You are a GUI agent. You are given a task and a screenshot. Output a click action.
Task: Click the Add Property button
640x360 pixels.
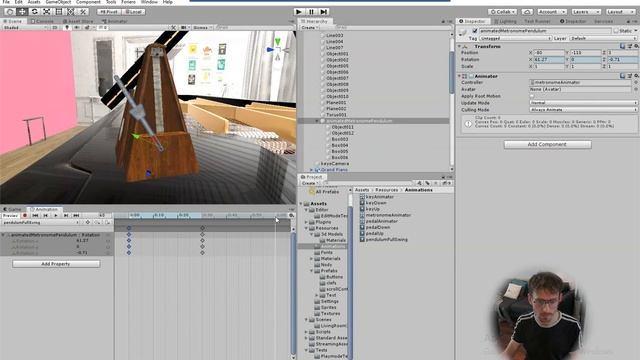pyautogui.click(x=56, y=264)
